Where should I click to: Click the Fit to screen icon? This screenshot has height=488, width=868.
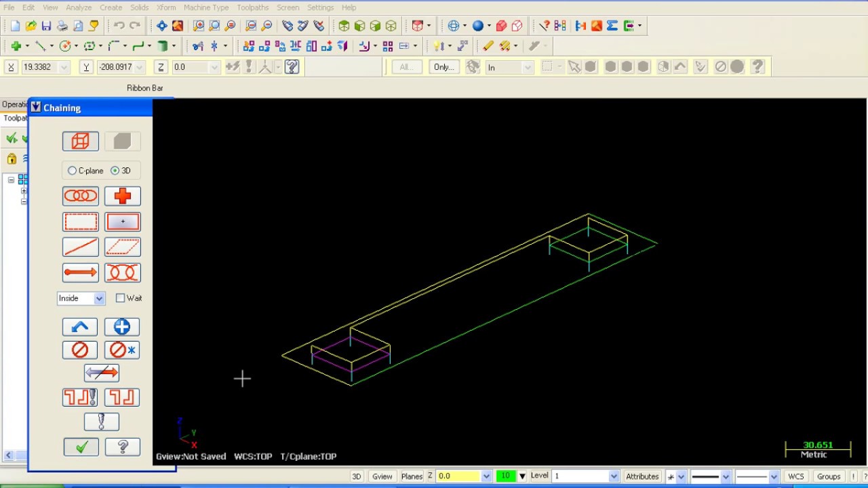161,26
